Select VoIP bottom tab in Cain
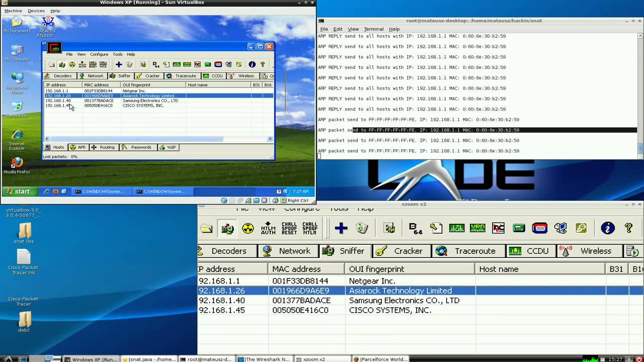Viewport: 644px width, 362px height. pyautogui.click(x=168, y=147)
